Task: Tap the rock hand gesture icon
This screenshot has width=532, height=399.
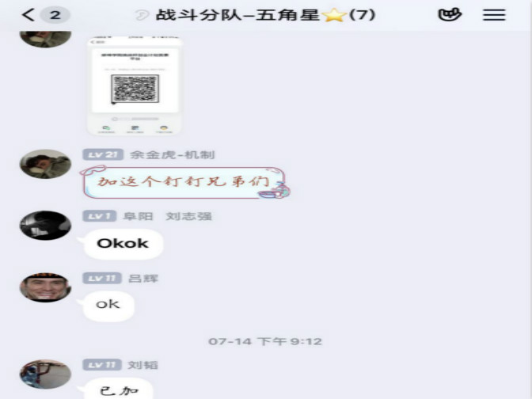Action: pyautogui.click(x=450, y=14)
